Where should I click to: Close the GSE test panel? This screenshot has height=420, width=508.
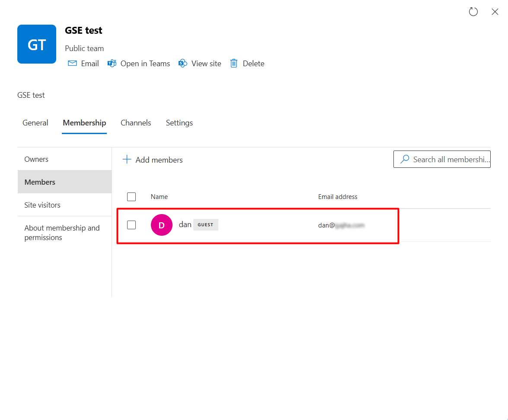coord(495,12)
